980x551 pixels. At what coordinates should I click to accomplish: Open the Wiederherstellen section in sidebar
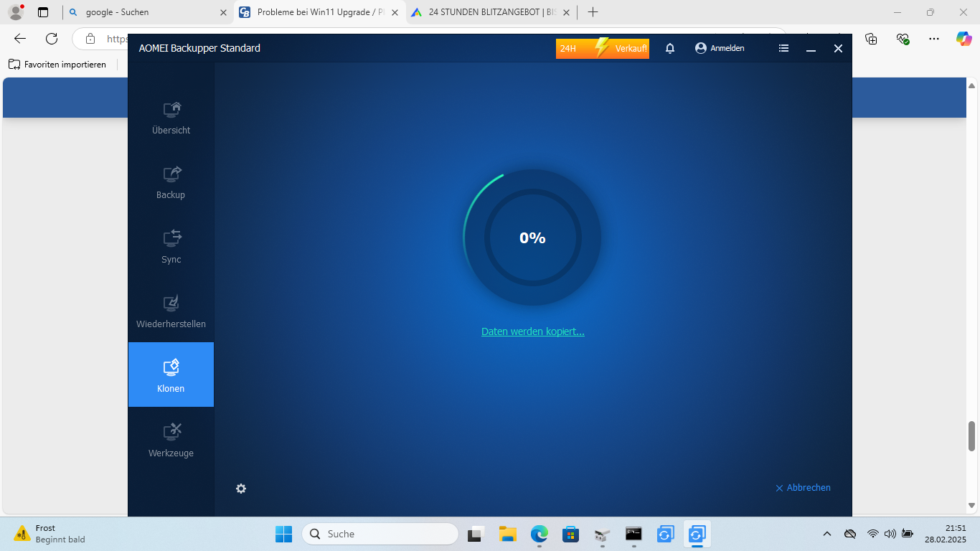tap(171, 310)
